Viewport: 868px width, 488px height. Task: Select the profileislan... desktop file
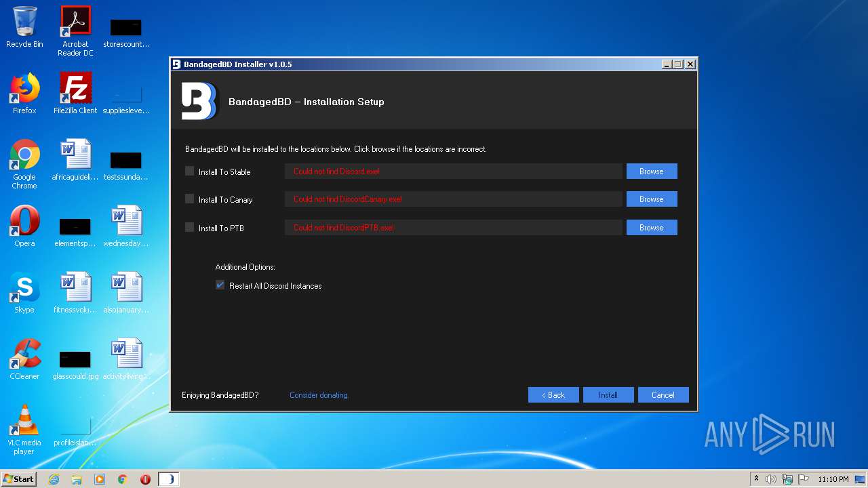tap(75, 431)
